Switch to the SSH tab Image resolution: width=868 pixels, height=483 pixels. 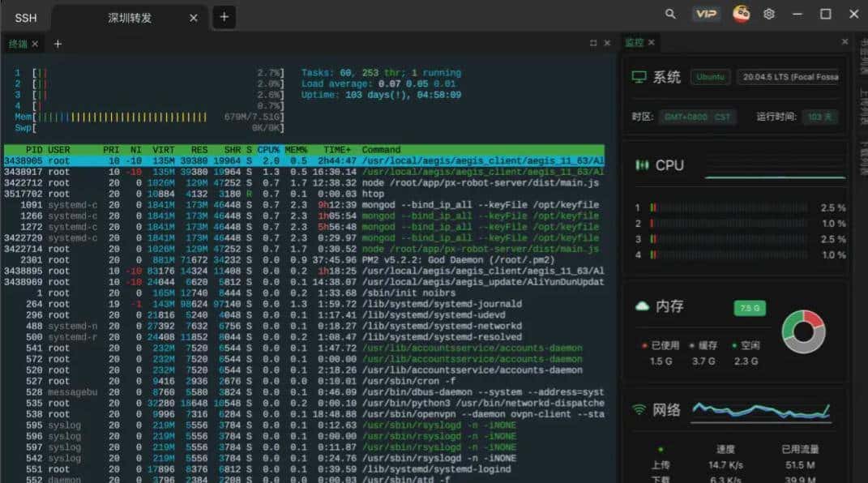click(x=26, y=17)
